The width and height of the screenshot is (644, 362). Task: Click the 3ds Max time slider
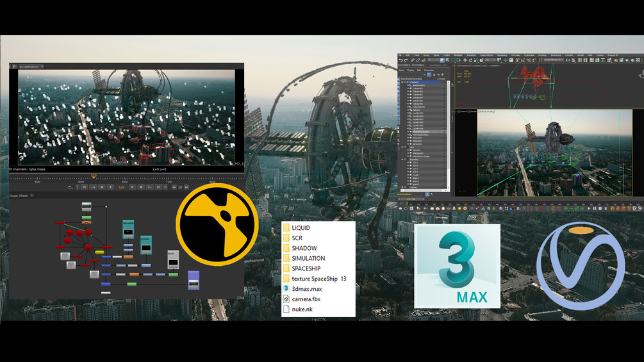(411, 199)
